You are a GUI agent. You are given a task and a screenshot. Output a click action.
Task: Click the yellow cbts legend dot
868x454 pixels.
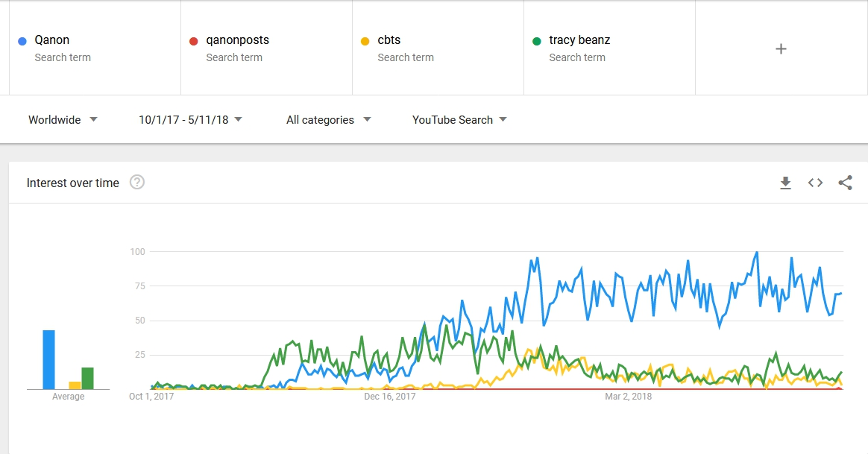click(365, 41)
